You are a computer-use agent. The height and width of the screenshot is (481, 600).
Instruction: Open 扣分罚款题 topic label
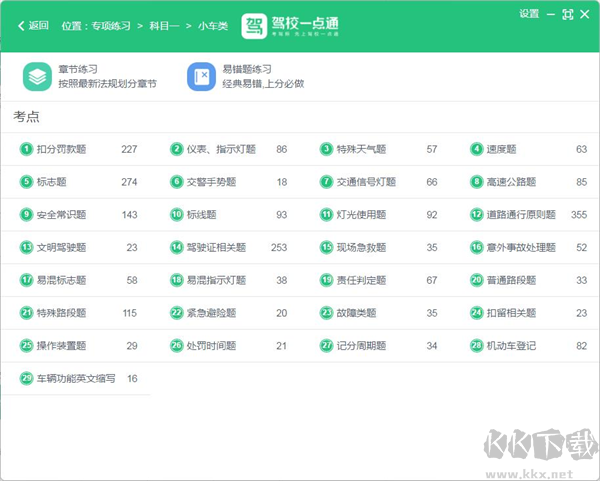pyautogui.click(x=61, y=149)
